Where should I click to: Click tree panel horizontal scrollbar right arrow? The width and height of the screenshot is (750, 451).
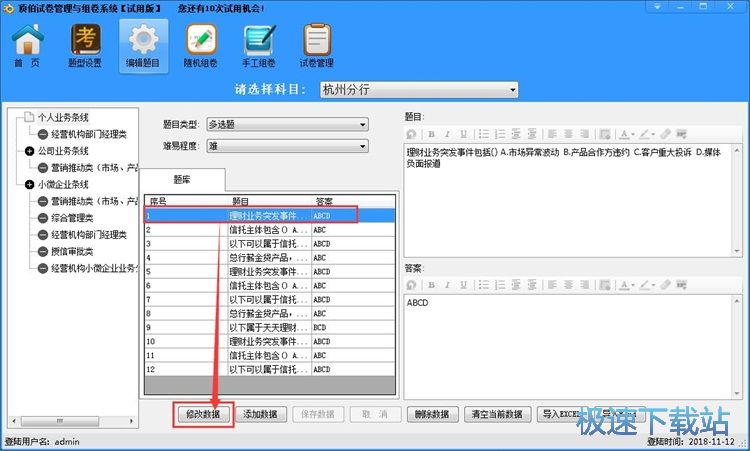pos(131,421)
